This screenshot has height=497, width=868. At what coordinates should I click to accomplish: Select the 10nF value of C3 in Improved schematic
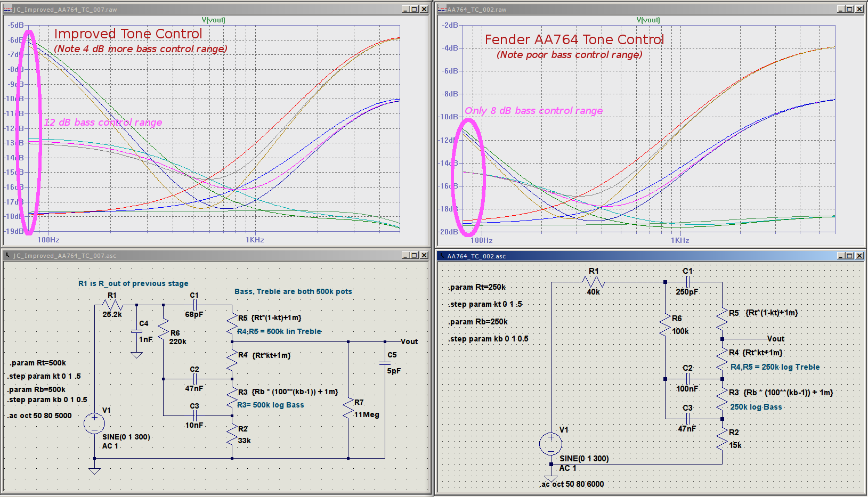[x=194, y=425]
